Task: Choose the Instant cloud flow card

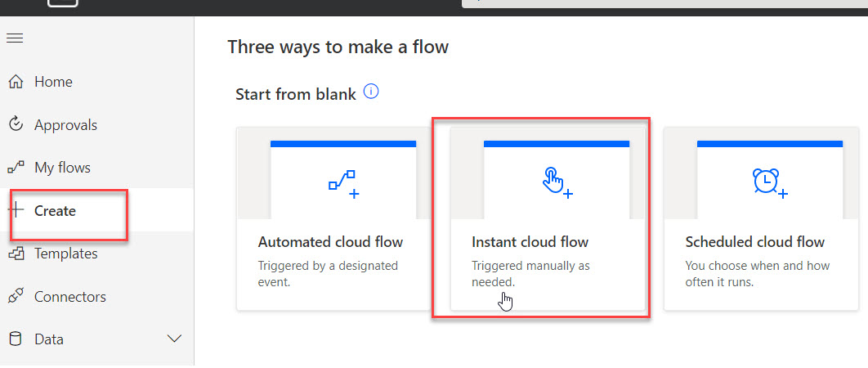Action: pyautogui.click(x=548, y=219)
